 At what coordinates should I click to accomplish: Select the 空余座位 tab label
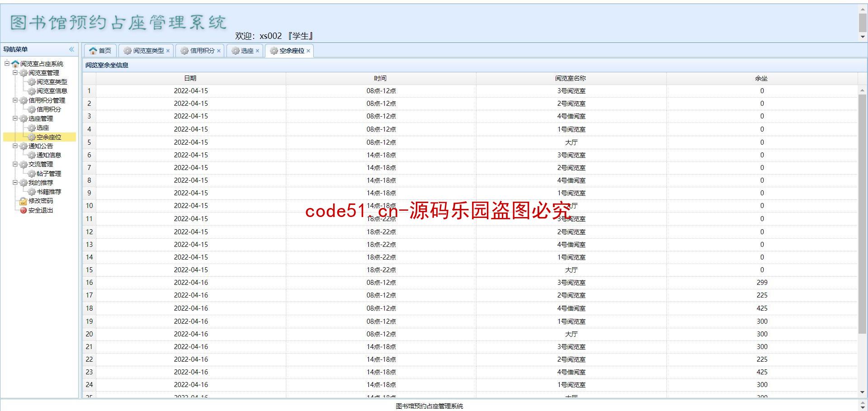292,51
